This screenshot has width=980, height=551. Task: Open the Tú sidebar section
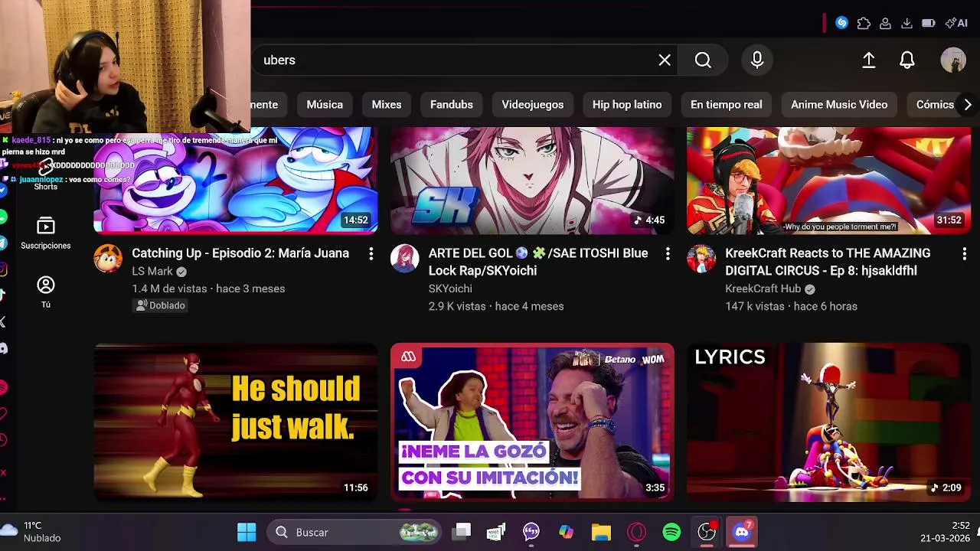(x=46, y=292)
